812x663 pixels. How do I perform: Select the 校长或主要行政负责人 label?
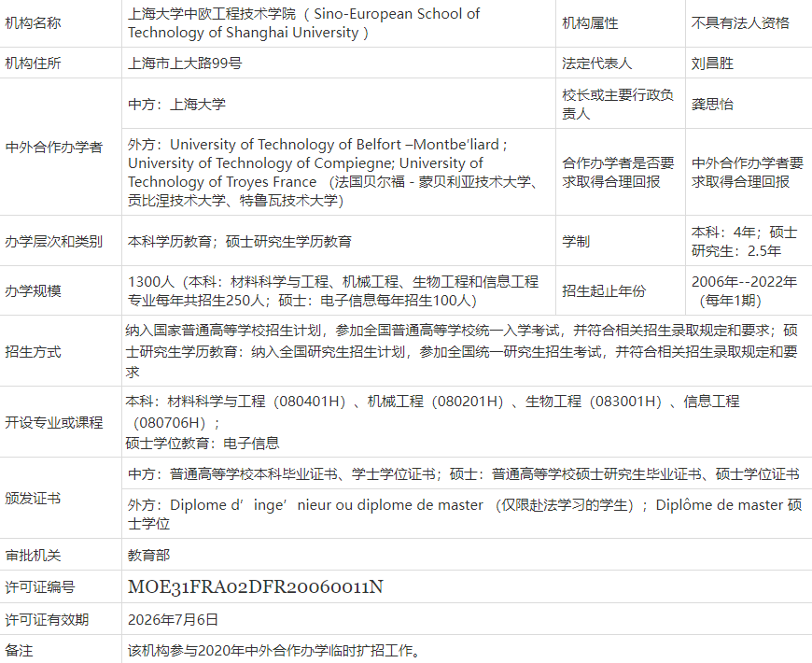click(x=618, y=104)
